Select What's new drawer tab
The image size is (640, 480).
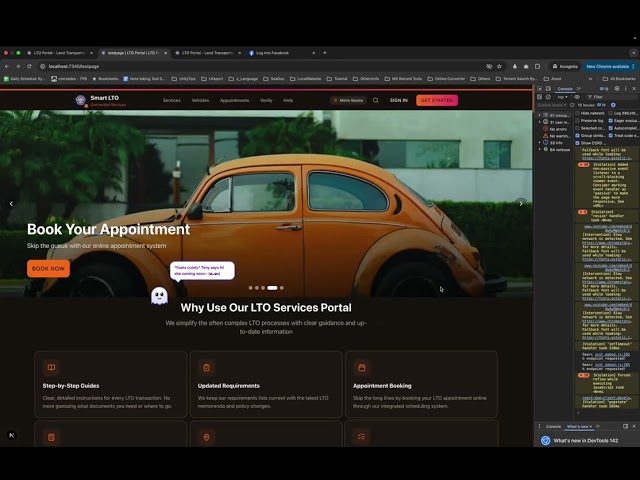[x=577, y=426]
